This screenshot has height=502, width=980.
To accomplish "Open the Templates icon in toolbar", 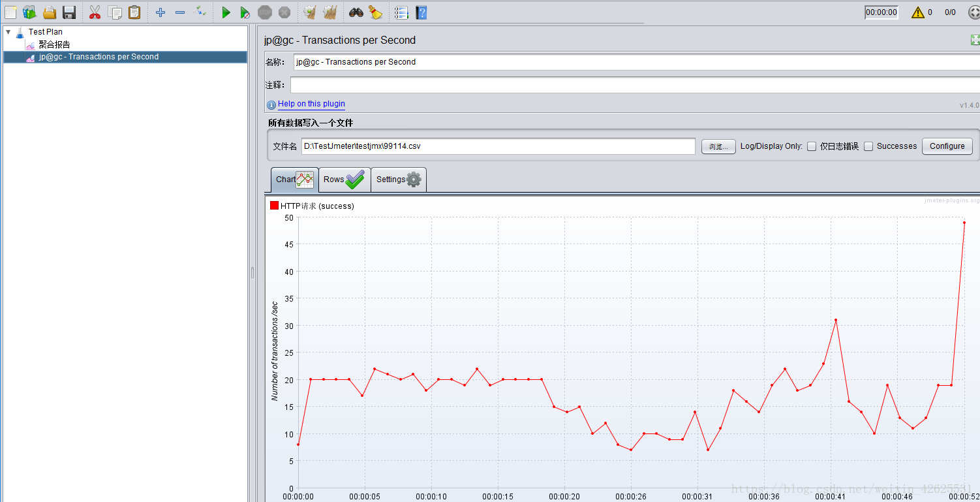I will click(x=29, y=12).
